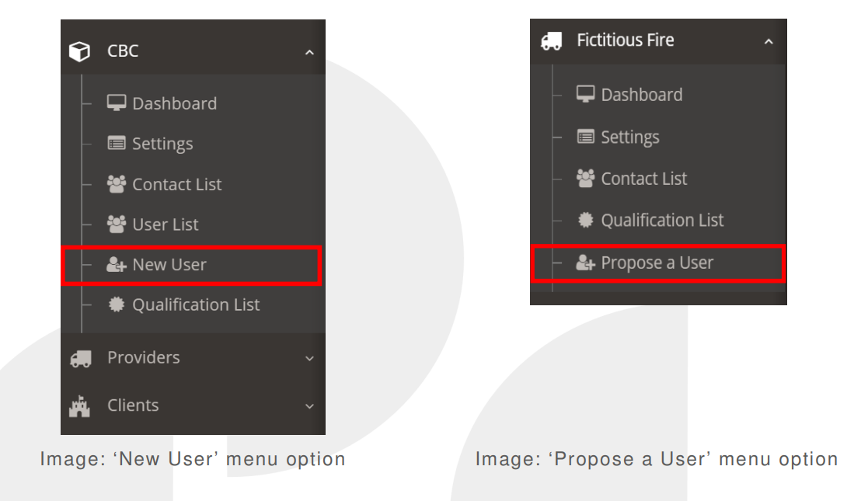
Task: Go to Dashboard under Fictitious Fire
Action: point(642,95)
